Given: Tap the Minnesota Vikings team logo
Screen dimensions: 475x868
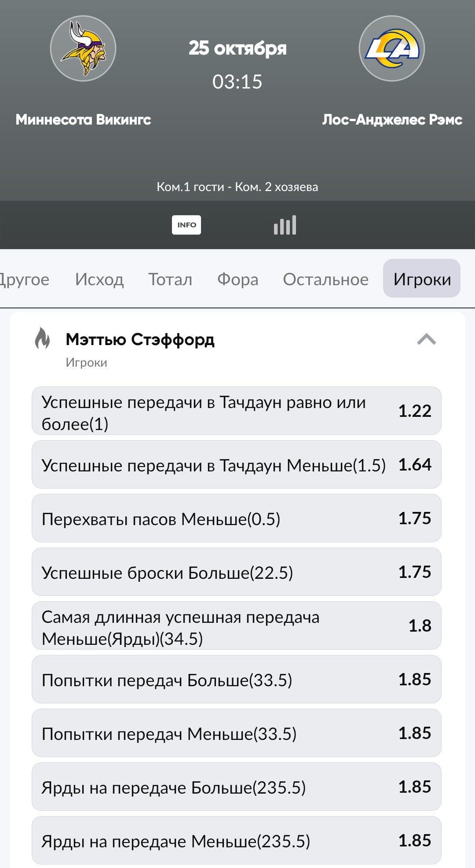Looking at the screenshot, I should coord(83,48).
